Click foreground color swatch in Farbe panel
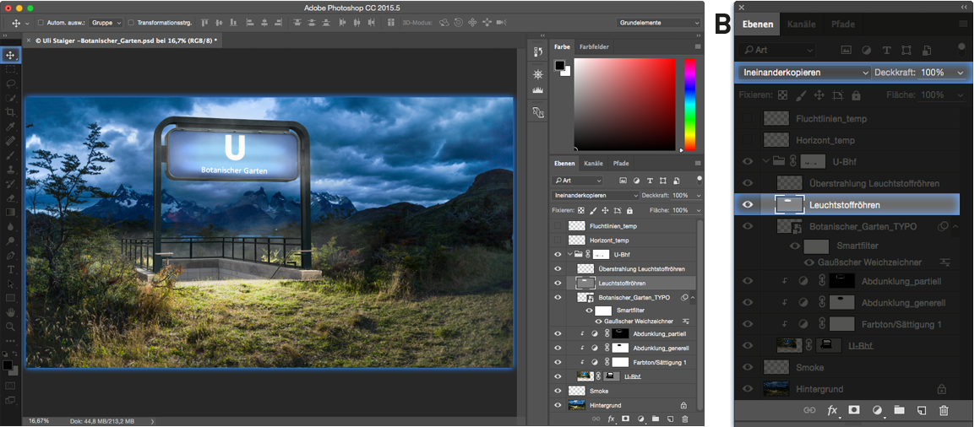This screenshot has height=427, width=980. pos(558,65)
